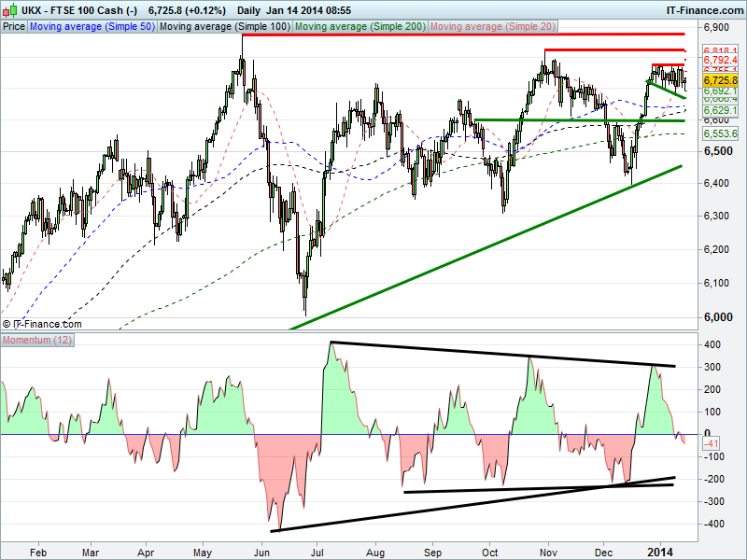Click the © IT-Finance.com watermark link
747x560 pixels.
click(x=42, y=324)
